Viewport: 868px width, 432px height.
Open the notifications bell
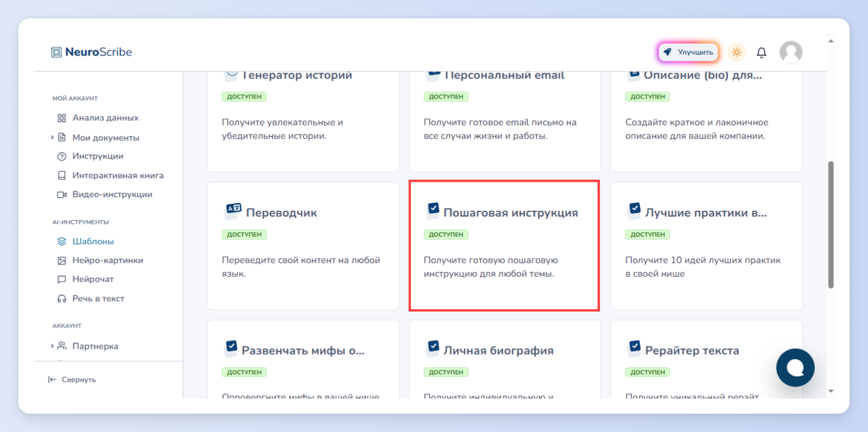pyautogui.click(x=762, y=53)
